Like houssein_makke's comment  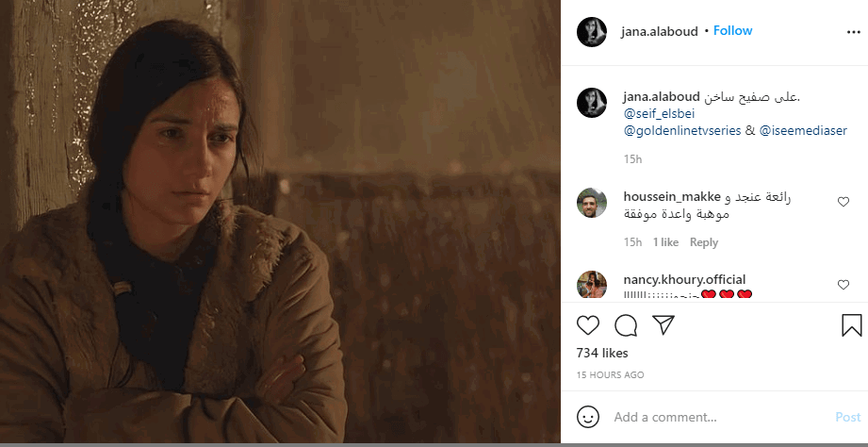click(x=843, y=202)
